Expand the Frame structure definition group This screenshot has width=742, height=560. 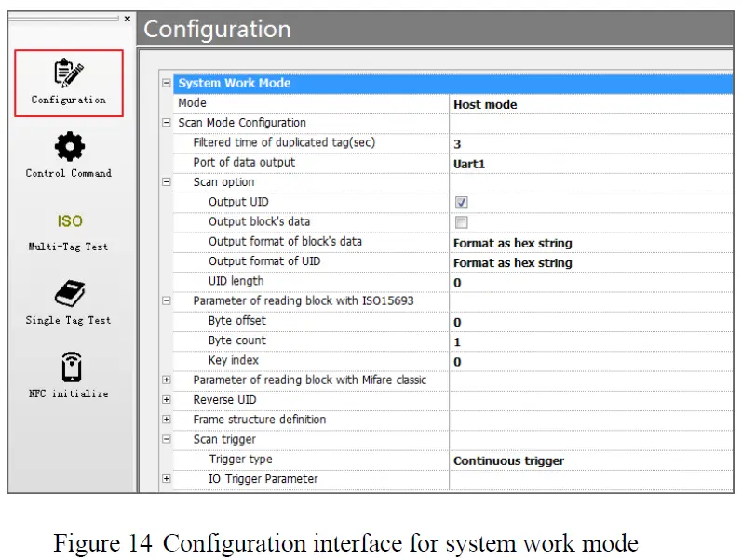coord(166,420)
